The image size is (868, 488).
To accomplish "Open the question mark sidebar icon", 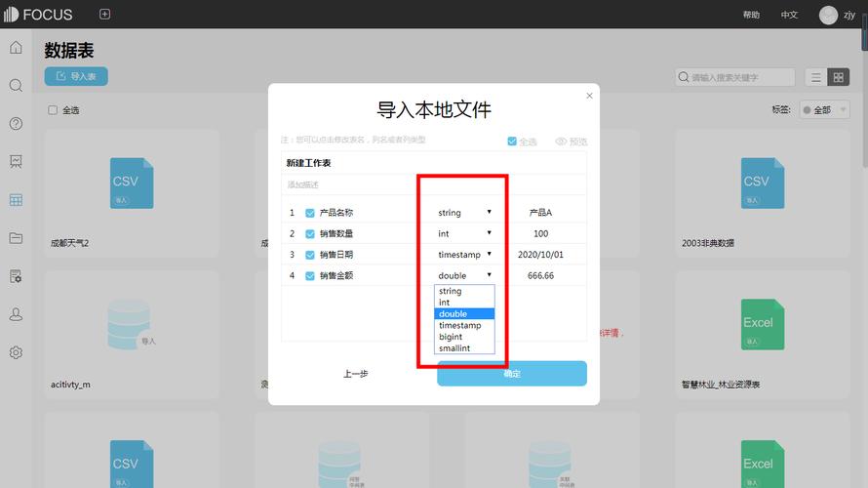I will [16, 124].
